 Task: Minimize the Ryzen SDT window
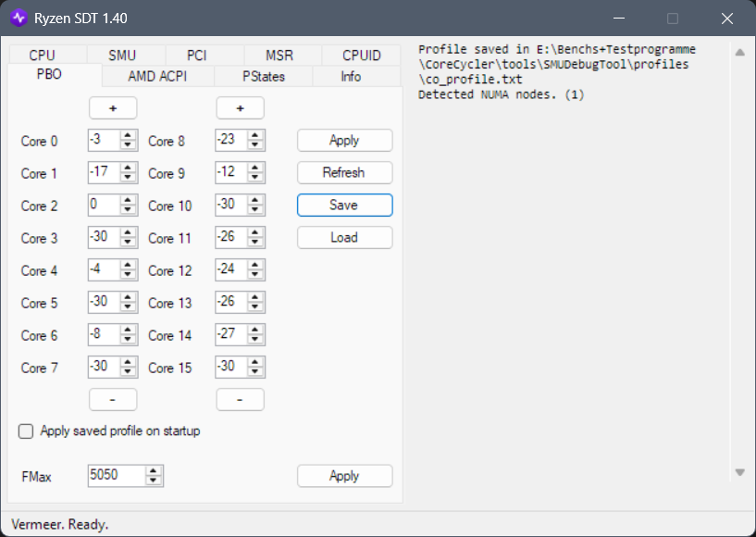click(x=619, y=19)
